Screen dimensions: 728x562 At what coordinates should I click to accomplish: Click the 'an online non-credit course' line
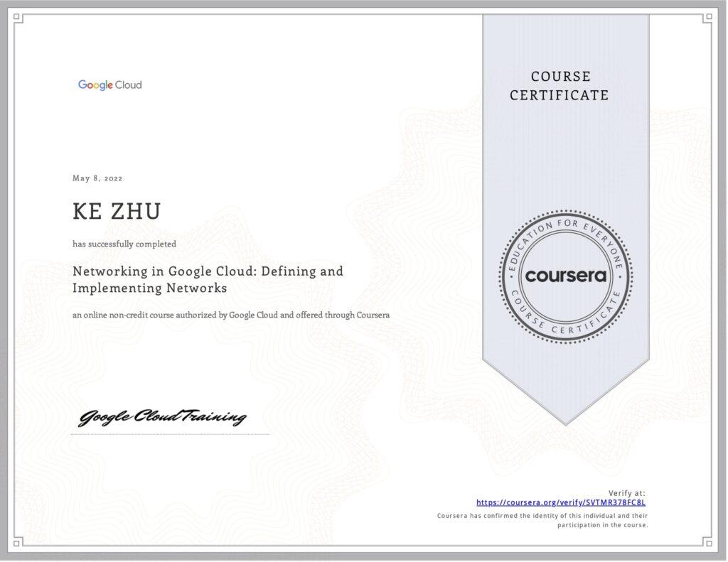[x=231, y=315]
